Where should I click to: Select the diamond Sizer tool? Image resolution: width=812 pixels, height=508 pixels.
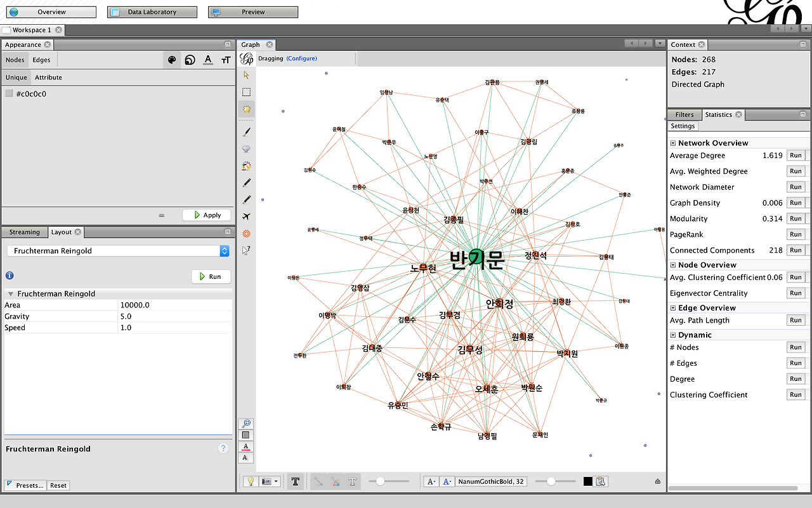(247, 149)
